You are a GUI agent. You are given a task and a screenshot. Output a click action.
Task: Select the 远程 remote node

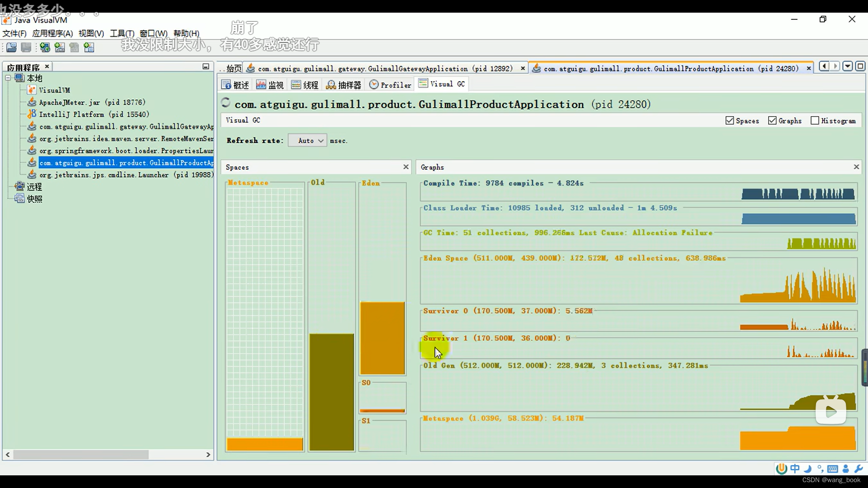point(29,187)
